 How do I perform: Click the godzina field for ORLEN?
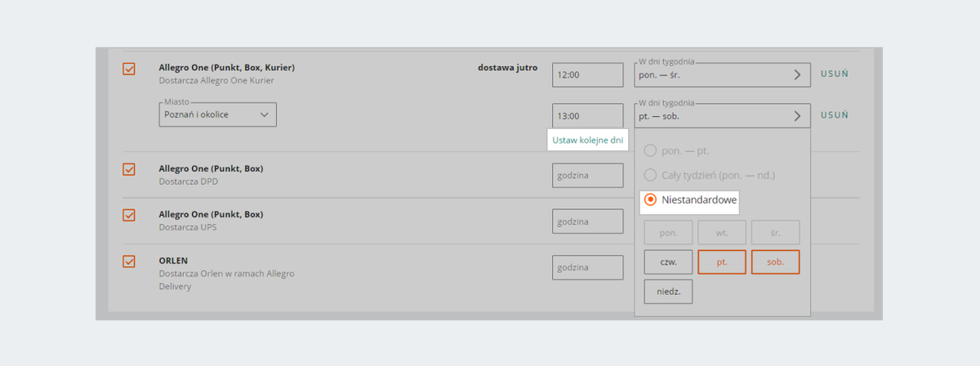(x=587, y=268)
